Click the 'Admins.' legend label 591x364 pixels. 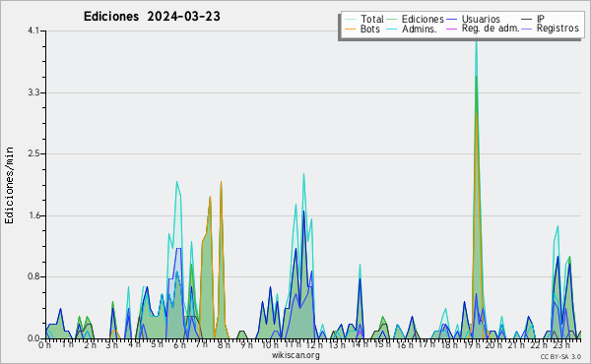[x=420, y=29]
